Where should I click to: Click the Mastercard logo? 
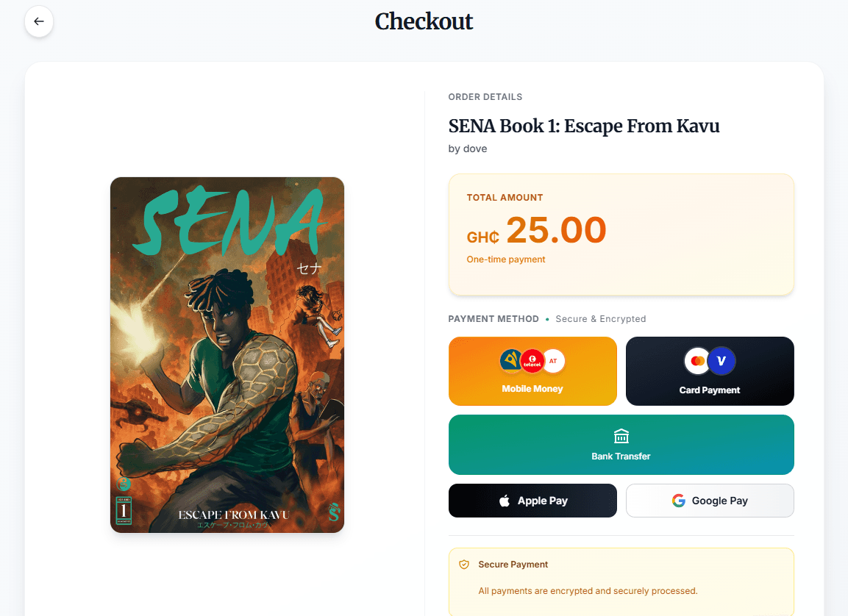tap(697, 361)
